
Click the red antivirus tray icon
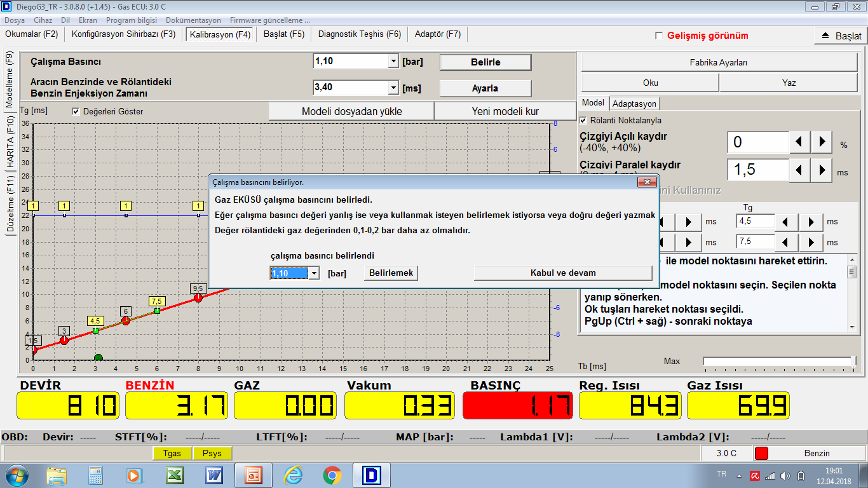pyautogui.click(x=754, y=475)
